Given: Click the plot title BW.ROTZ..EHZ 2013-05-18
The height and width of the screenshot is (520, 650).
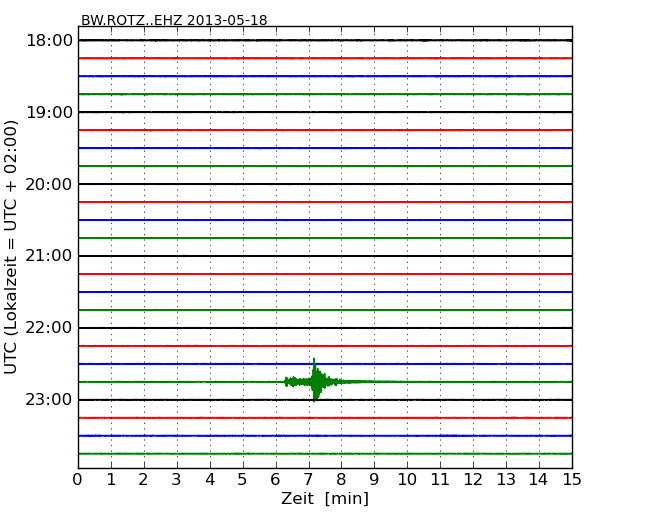Looking at the screenshot, I should (174, 20).
